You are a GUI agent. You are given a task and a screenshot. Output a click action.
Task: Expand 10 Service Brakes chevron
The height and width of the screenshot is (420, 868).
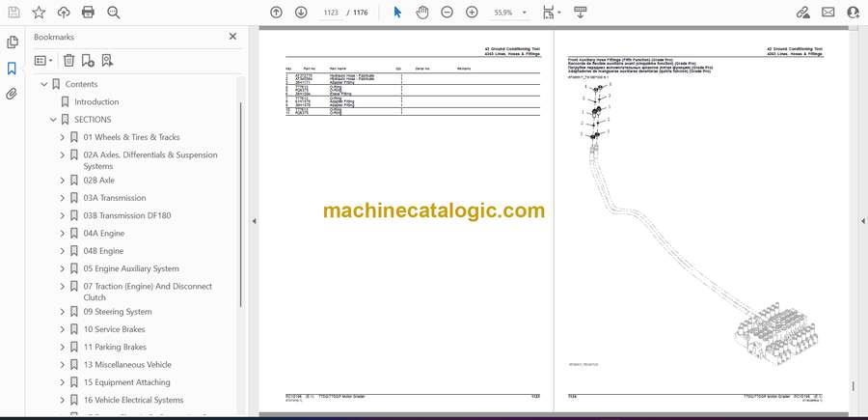coord(62,329)
